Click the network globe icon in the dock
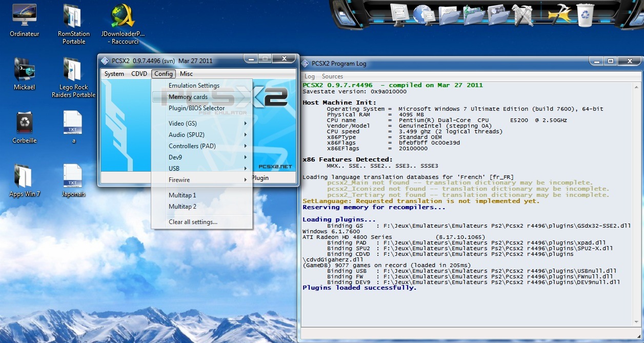The height and width of the screenshot is (343, 644). (425, 14)
